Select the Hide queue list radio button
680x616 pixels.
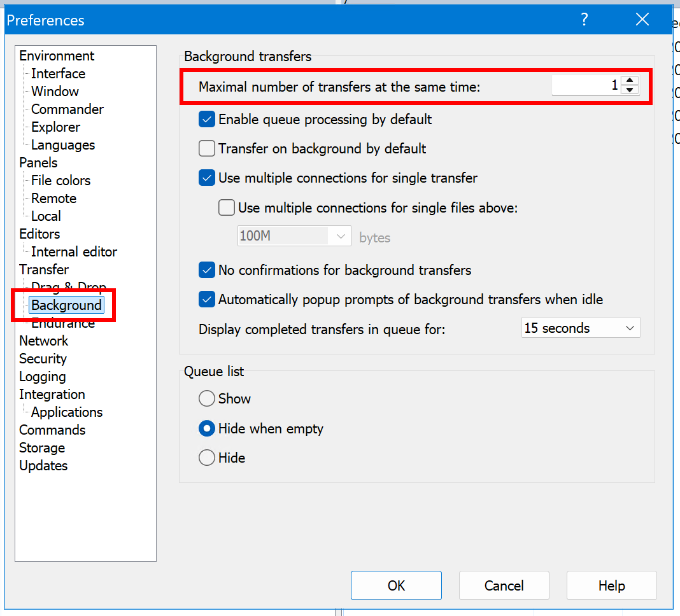[x=207, y=458]
